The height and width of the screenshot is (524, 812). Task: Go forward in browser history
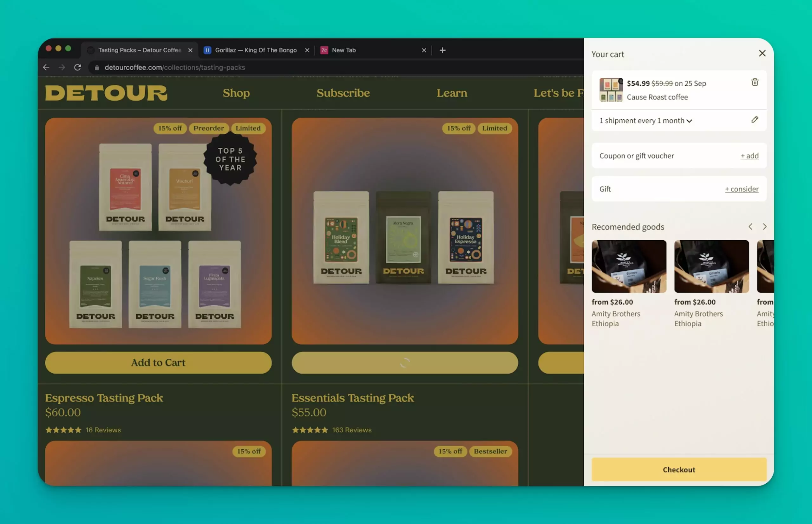(62, 67)
